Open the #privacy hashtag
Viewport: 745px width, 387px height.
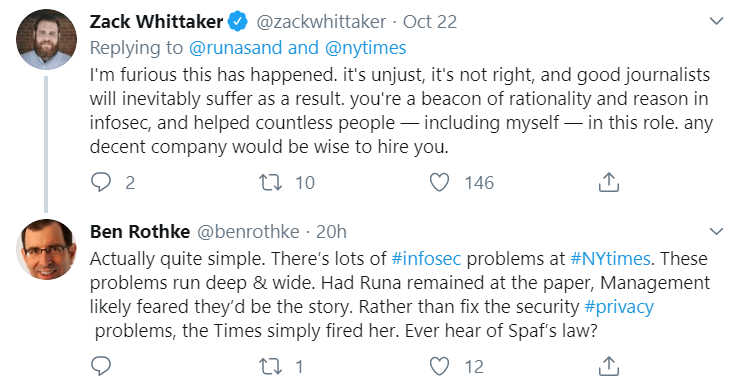tap(619, 307)
